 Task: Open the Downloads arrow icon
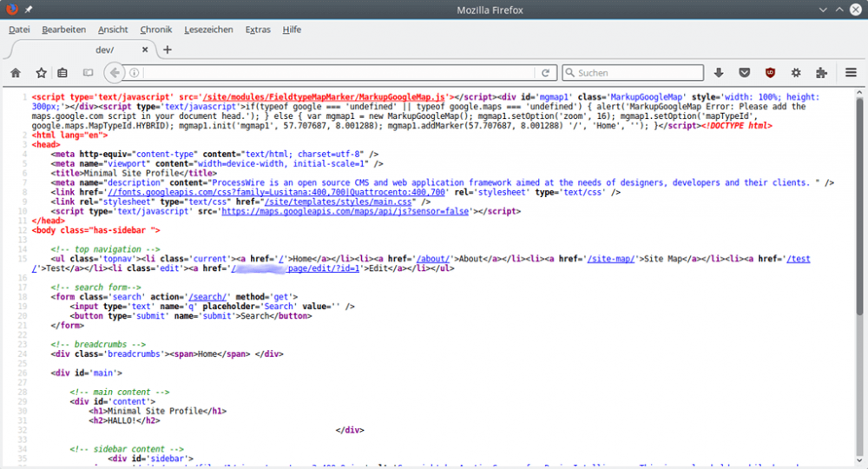click(x=719, y=73)
